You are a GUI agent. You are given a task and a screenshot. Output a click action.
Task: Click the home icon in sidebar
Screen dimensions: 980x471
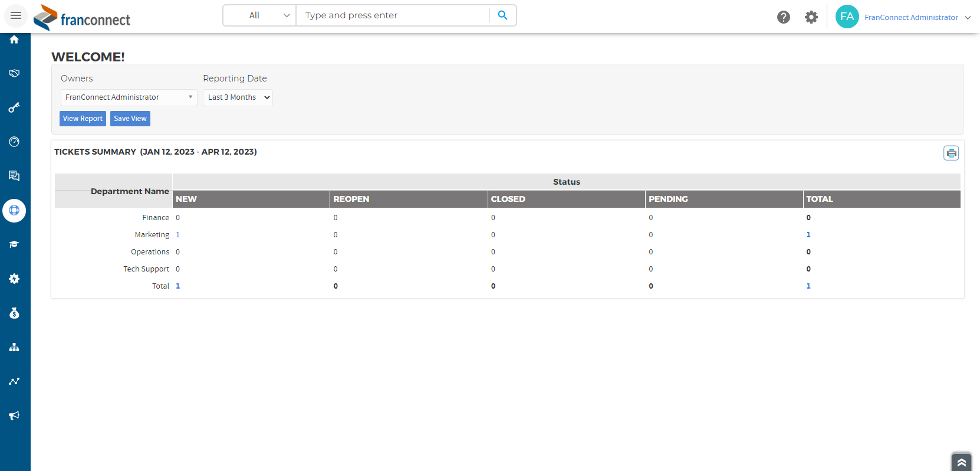(14, 40)
